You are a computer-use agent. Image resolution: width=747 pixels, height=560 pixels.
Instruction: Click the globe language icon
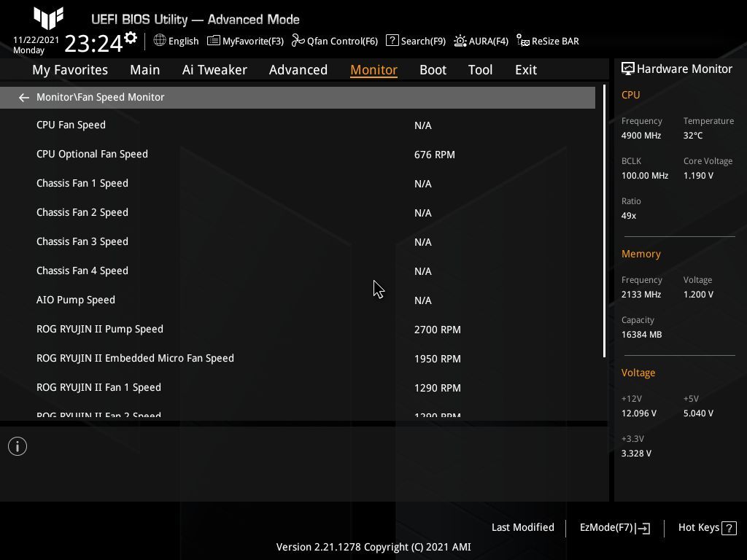(160, 40)
